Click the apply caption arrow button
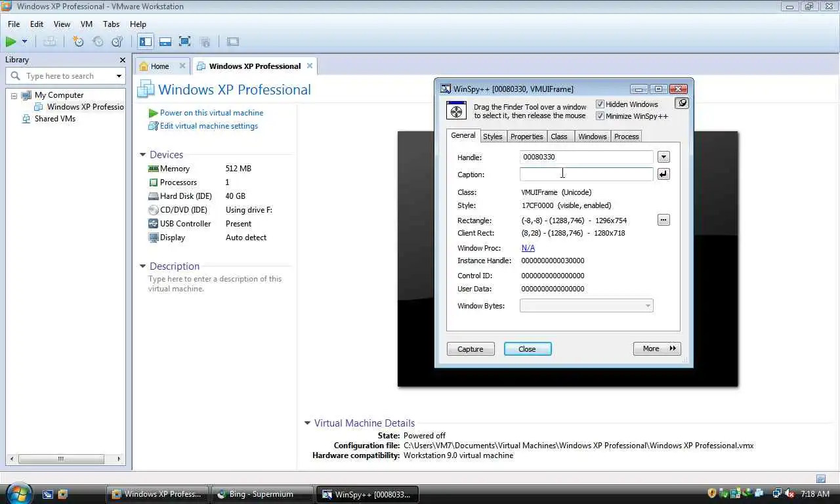This screenshot has width=840, height=504. pos(663,174)
